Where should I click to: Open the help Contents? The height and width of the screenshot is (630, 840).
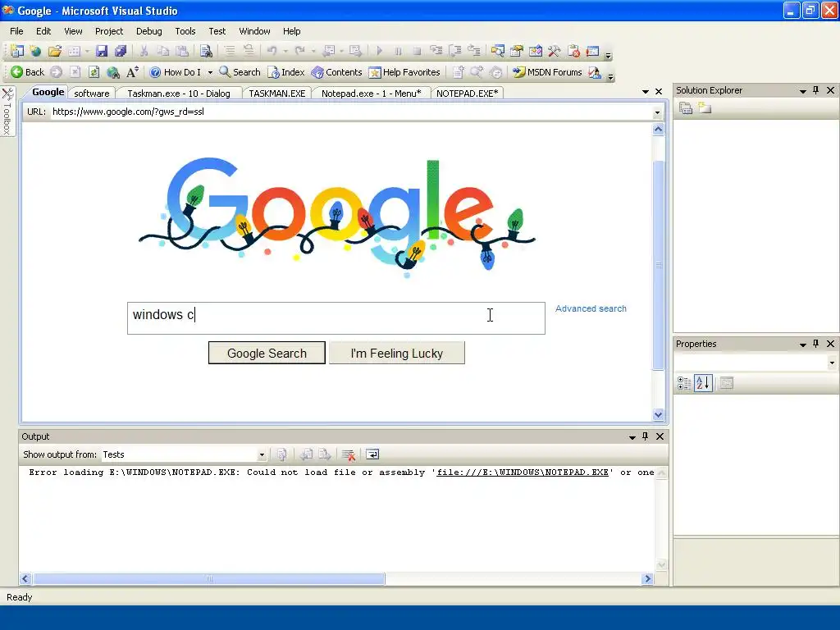336,72
